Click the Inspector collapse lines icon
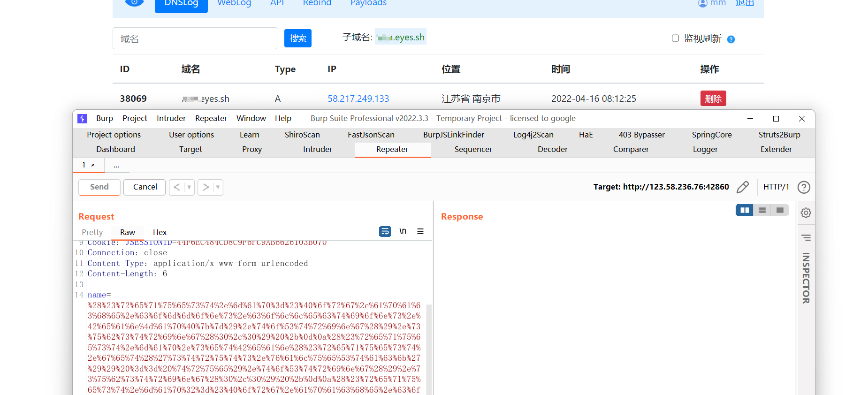 pyautogui.click(x=806, y=238)
